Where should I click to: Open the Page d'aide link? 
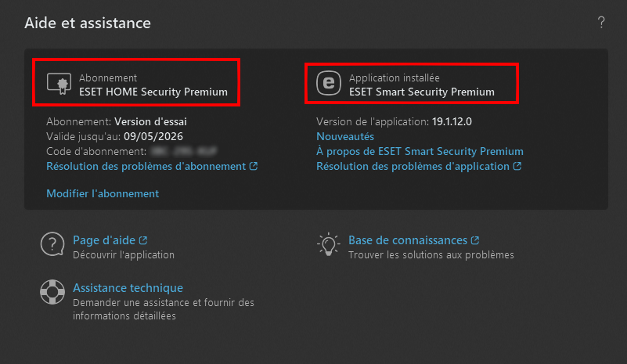tap(105, 240)
